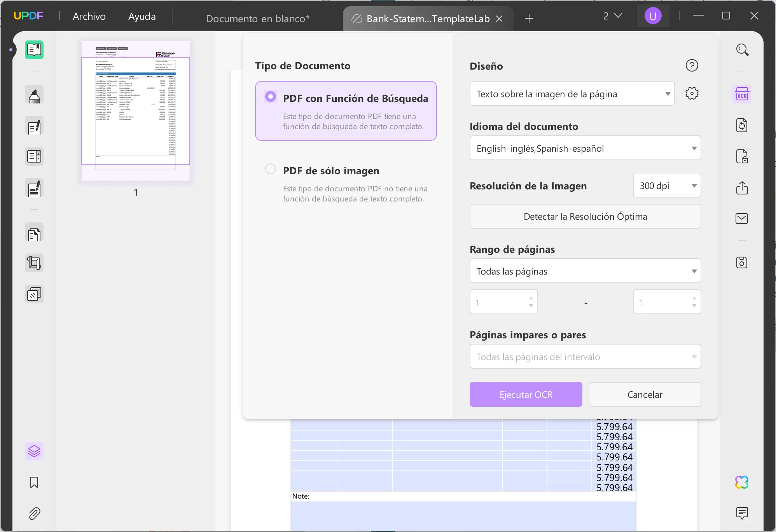
Task: Toggle the Layers panel icon
Action: [x=34, y=451]
